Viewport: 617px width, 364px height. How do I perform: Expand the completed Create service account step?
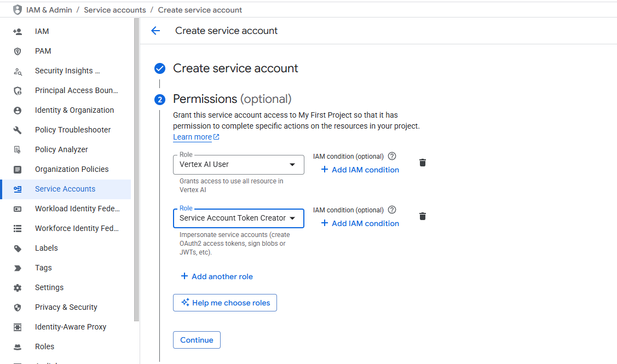point(235,68)
